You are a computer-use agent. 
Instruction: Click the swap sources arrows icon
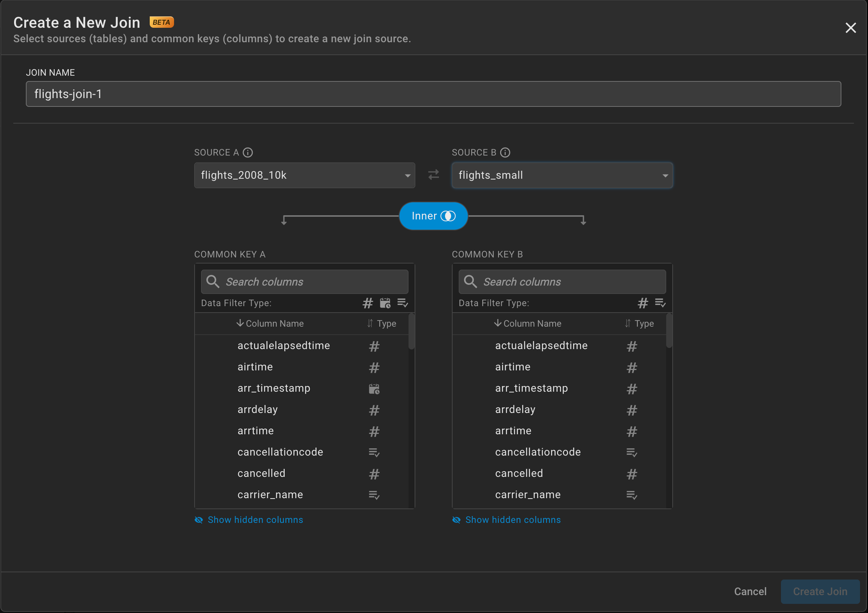coord(433,175)
